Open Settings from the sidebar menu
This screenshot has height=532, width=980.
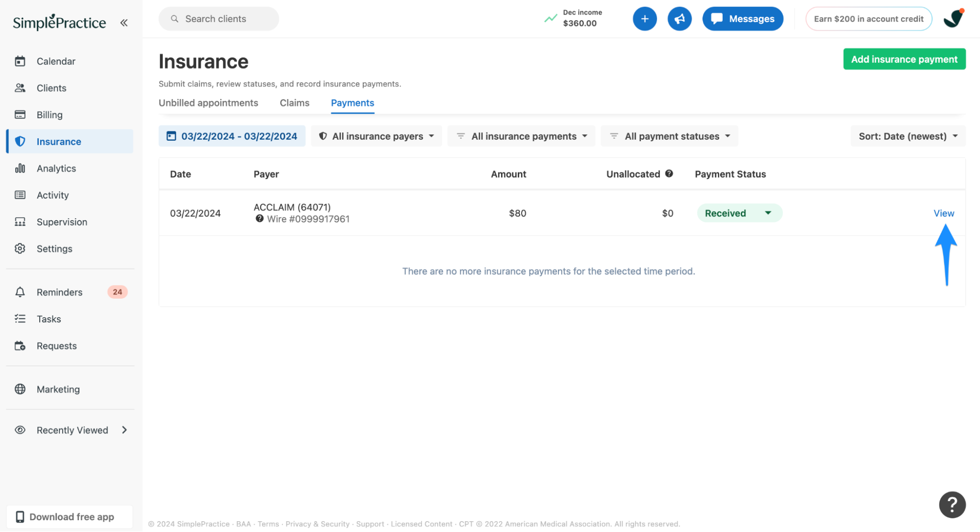[x=70, y=249]
